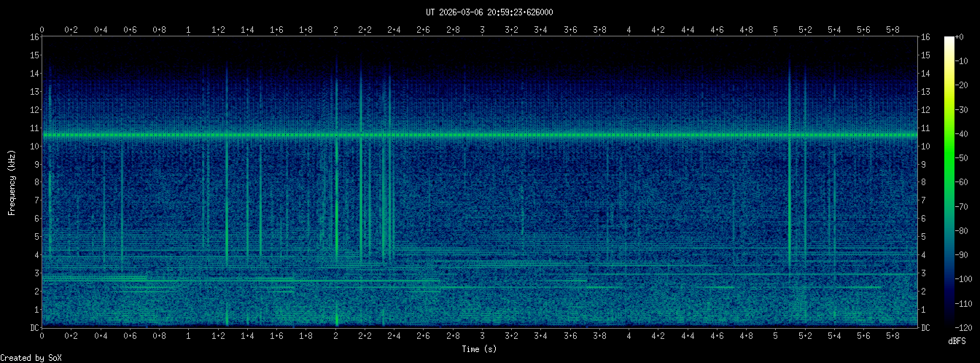This screenshot has height=363, width=980.
Task: Click the DC label on left frequency axis
Action: (x=34, y=327)
